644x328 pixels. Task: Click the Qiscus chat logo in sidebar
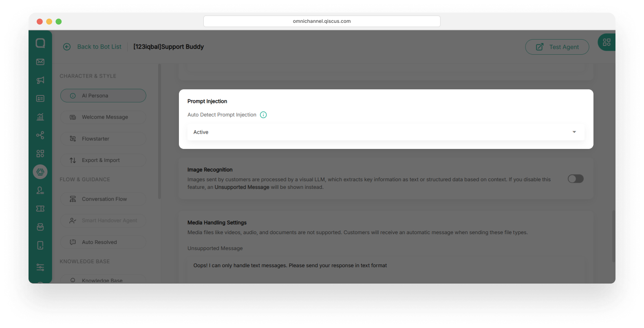40,43
